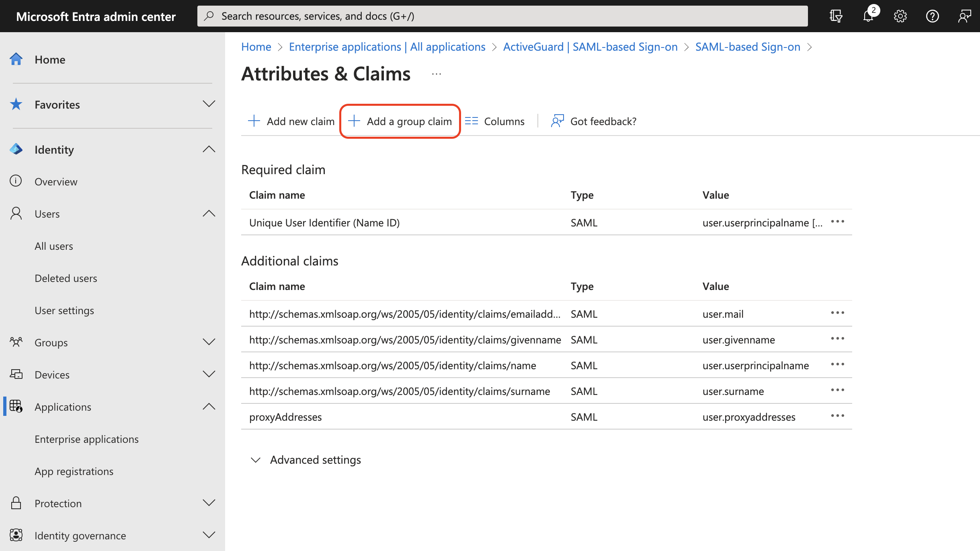Open the portal settings gear
This screenshot has width=980, height=551.
click(x=900, y=16)
